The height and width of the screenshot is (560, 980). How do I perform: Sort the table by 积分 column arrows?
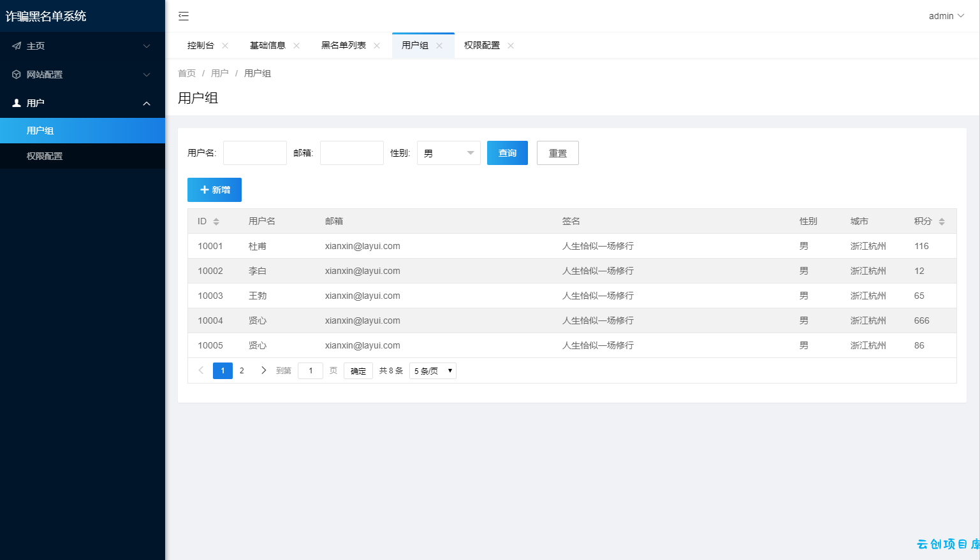(942, 221)
